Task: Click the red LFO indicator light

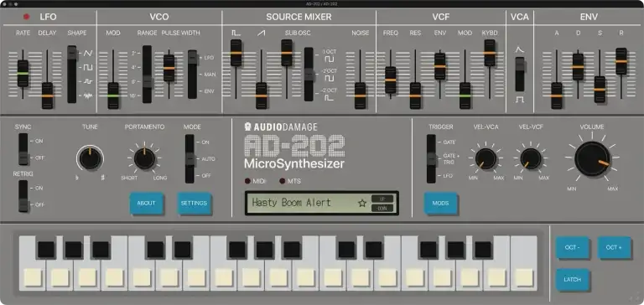Action: 27,18
